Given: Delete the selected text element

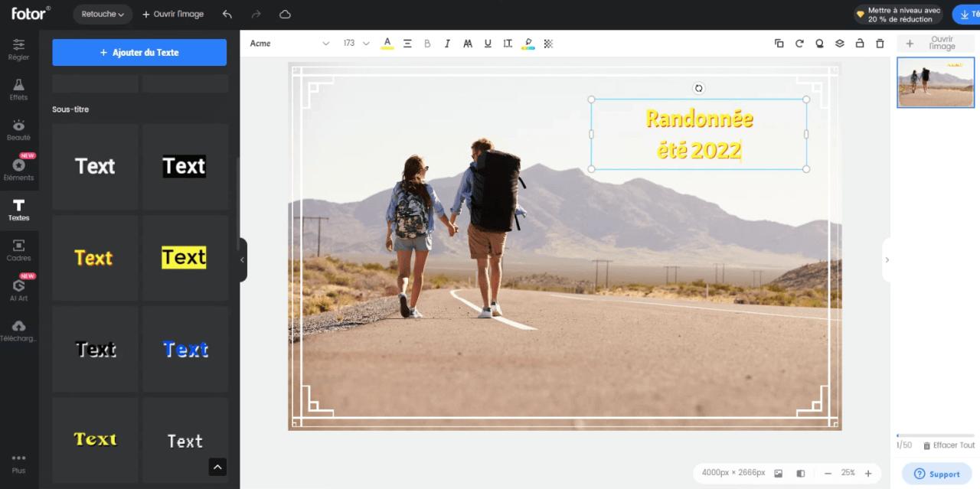Looking at the screenshot, I should (880, 44).
